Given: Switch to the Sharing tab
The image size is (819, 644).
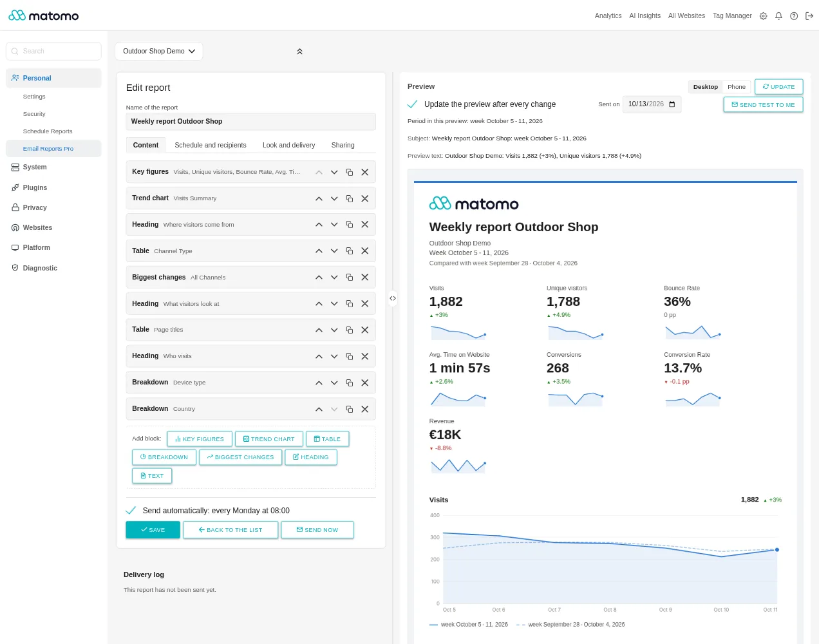Looking at the screenshot, I should [343, 146].
